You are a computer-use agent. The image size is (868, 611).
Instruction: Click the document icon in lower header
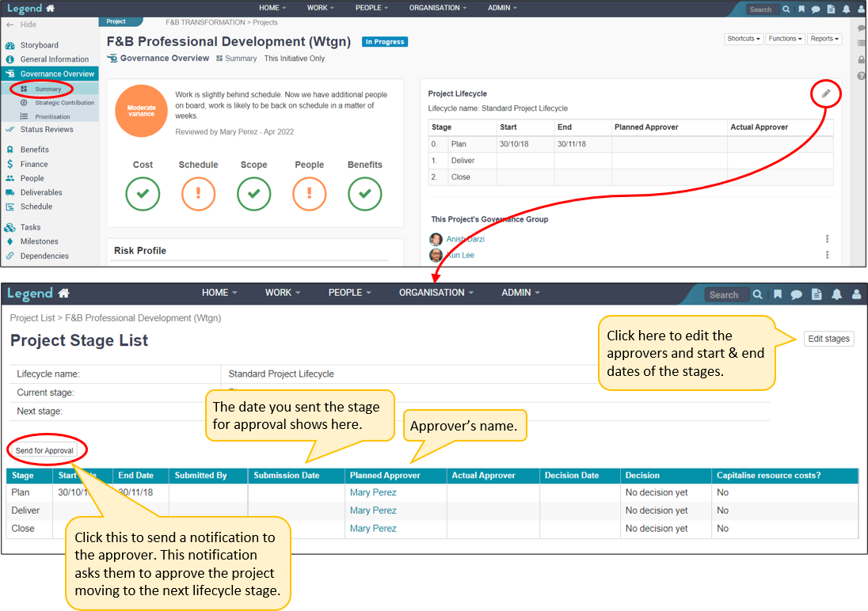[x=817, y=294]
